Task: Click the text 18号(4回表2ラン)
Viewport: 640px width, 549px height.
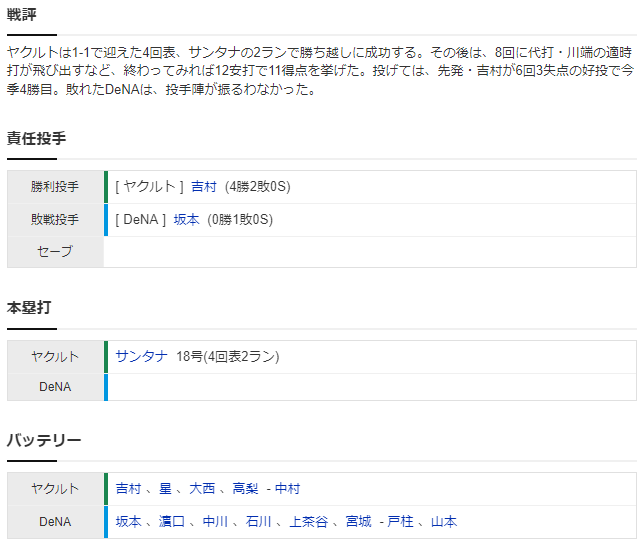Action: pos(228,356)
